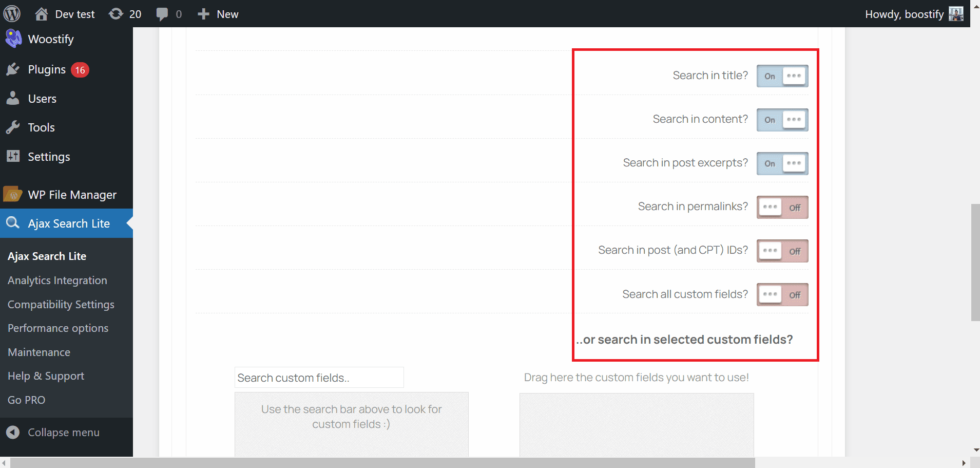Enable Search in post (and CPT) IDs toggle
This screenshot has width=980, height=468.
(x=782, y=251)
